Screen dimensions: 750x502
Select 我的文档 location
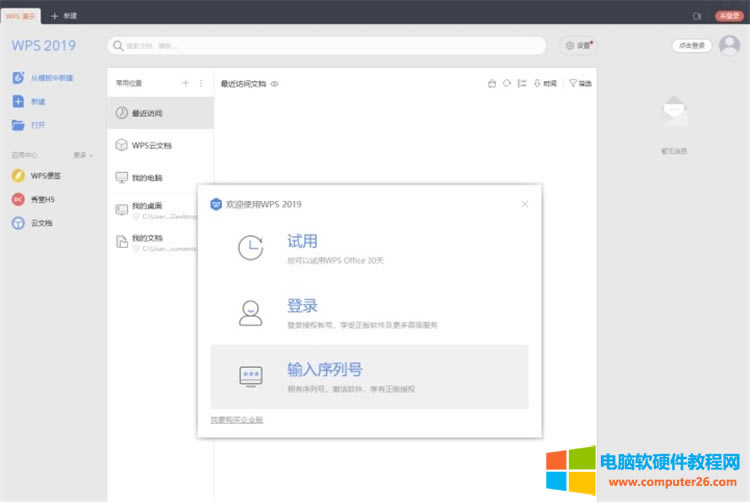[x=153, y=242]
